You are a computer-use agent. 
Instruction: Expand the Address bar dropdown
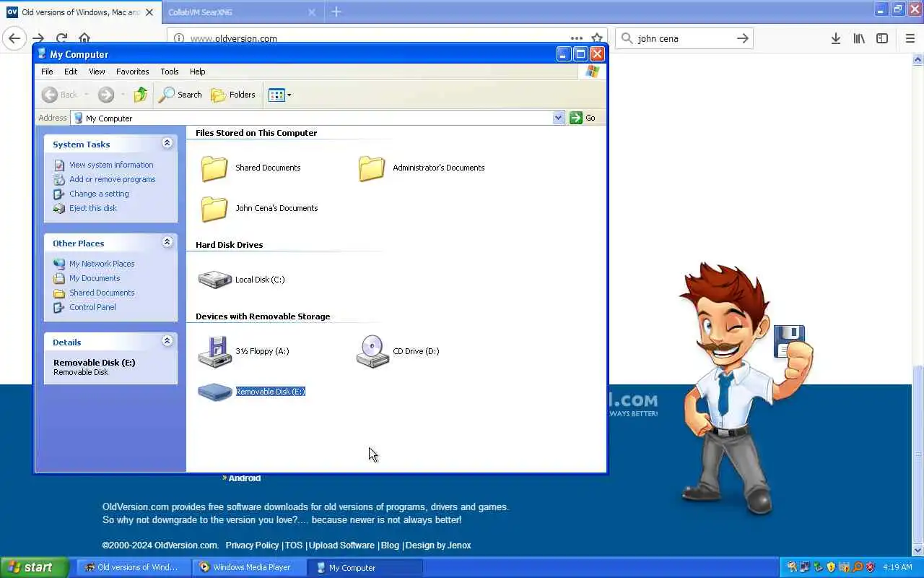pyautogui.click(x=558, y=118)
